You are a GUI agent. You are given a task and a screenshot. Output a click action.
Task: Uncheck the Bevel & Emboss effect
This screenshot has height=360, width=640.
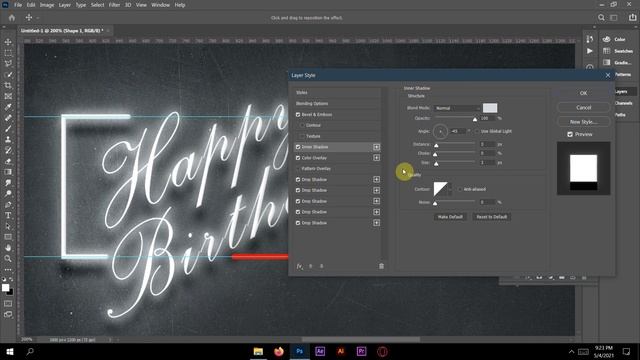pyautogui.click(x=298, y=115)
